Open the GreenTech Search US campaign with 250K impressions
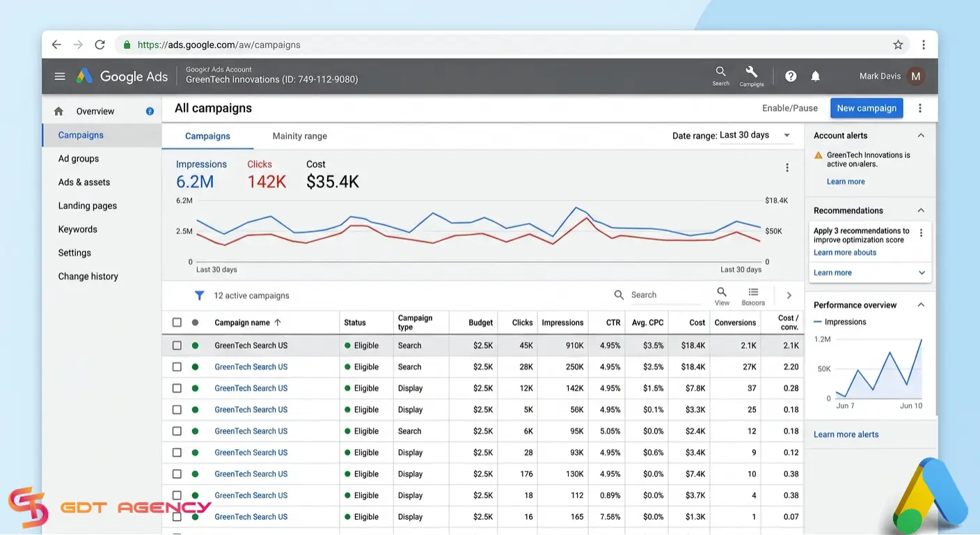Viewport: 980px width, 535px height. (x=251, y=367)
